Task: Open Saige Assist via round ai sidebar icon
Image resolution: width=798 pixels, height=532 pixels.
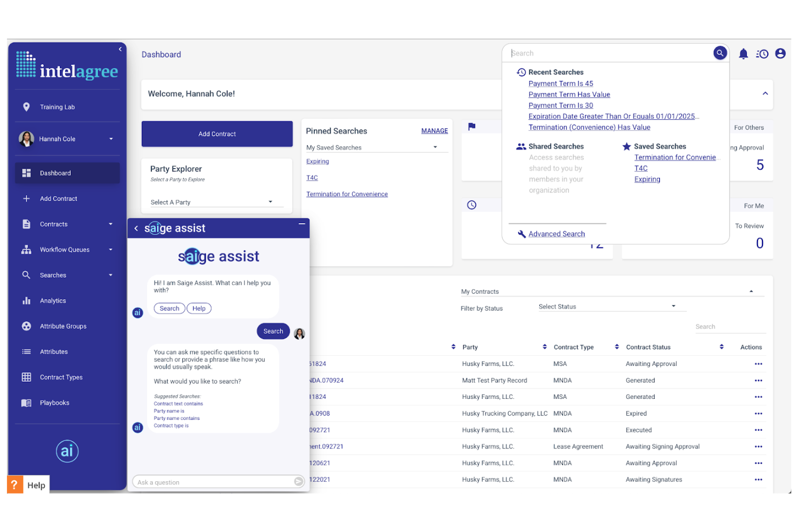Action: 67,451
